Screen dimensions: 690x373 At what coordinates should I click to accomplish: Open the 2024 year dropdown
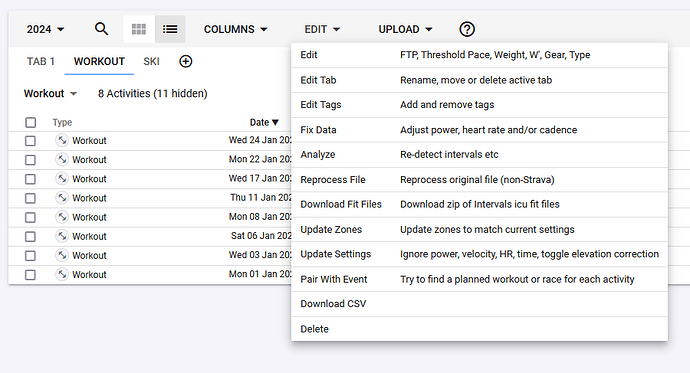(x=45, y=29)
